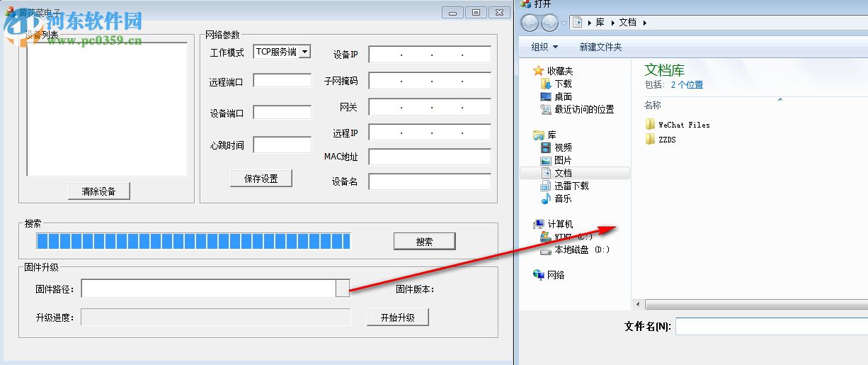Click the 搜索 button
Screen dimensions: 868x365
point(424,242)
